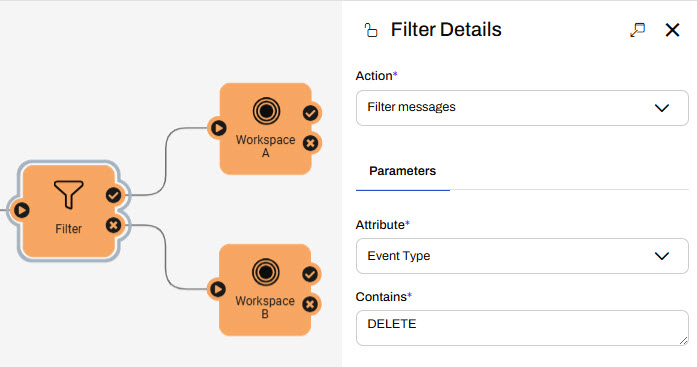This screenshot has width=697, height=367.
Task: Close the Filter Details panel
Action: pyautogui.click(x=672, y=30)
